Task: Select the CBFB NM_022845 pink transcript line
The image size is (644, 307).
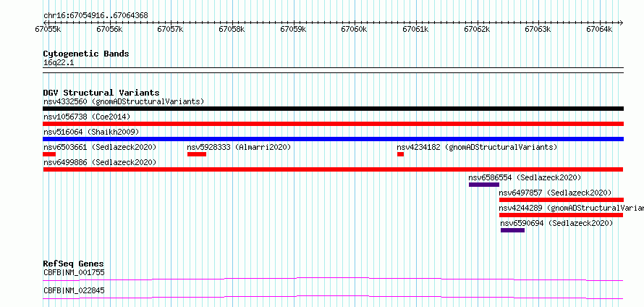Action: (x=333, y=297)
